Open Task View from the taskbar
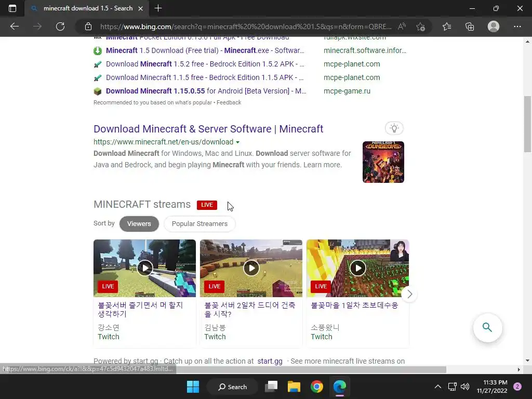 pos(271,387)
